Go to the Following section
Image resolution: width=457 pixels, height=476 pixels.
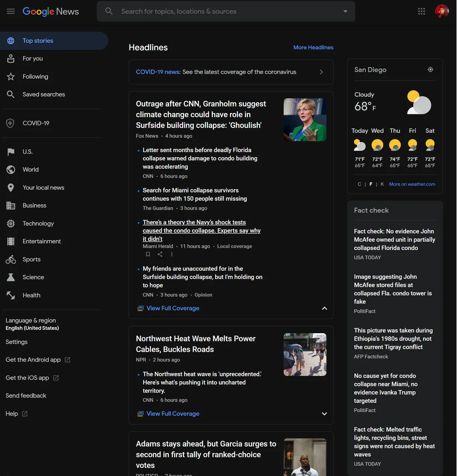click(35, 77)
